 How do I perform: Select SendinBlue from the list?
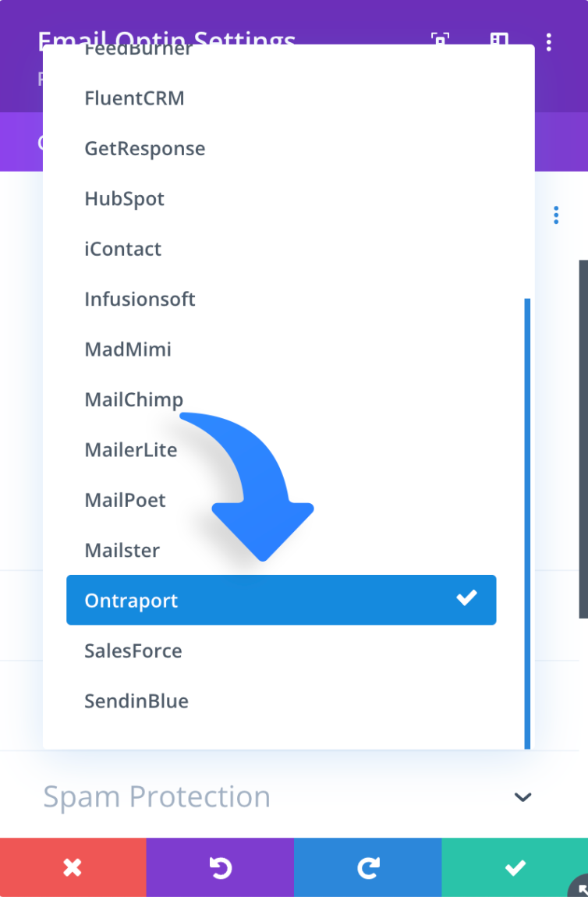[136, 701]
